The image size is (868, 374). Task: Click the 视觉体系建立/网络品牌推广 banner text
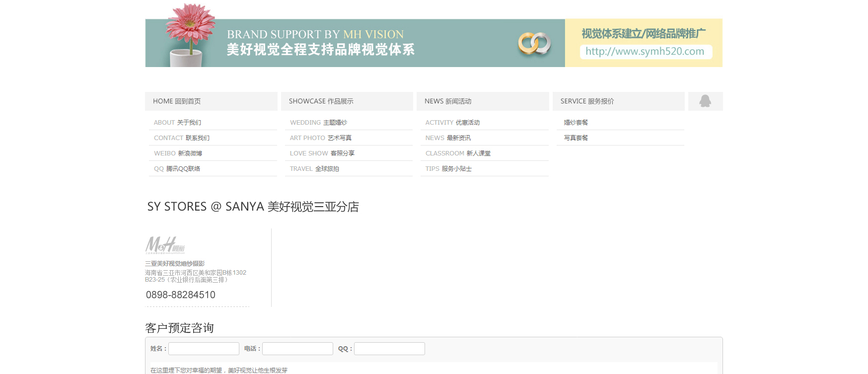(x=644, y=33)
